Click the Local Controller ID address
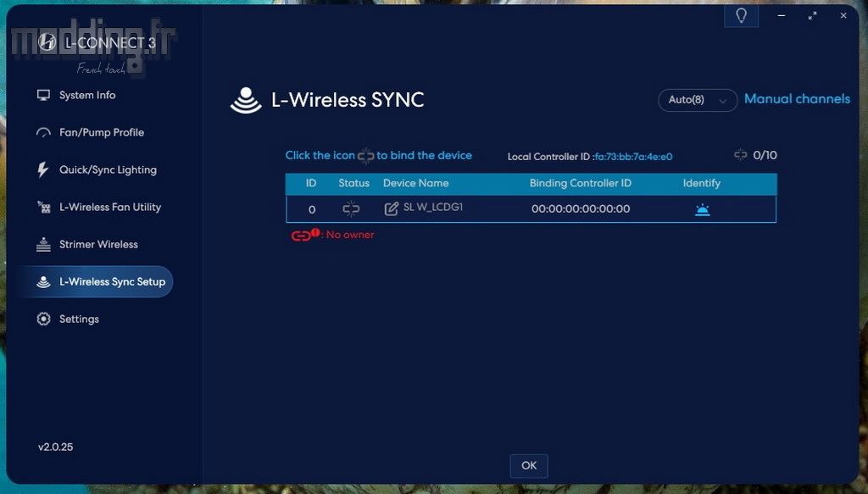Screen dimensions: 868x494 click(x=633, y=157)
